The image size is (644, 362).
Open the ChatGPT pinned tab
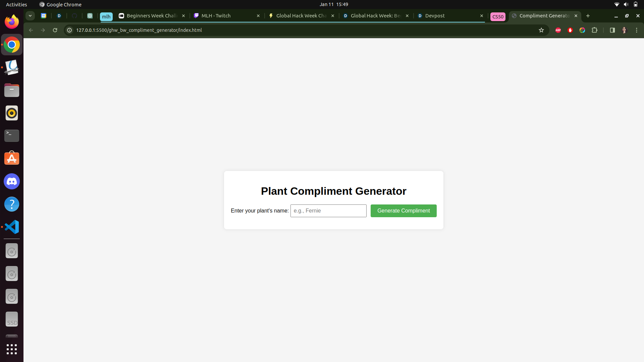click(x=90, y=16)
